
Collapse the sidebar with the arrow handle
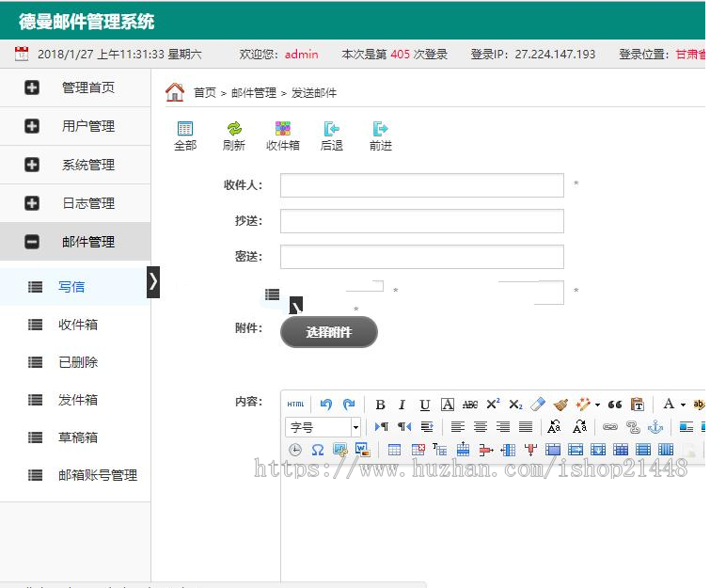coord(153,281)
